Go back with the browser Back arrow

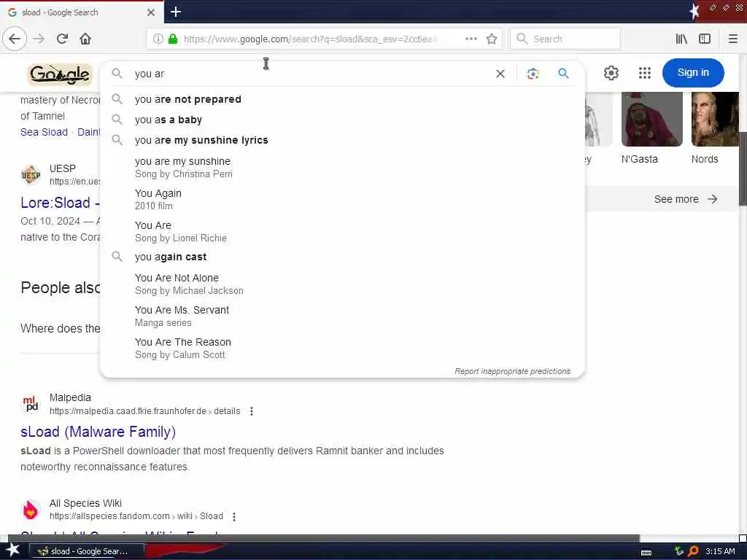click(x=15, y=39)
